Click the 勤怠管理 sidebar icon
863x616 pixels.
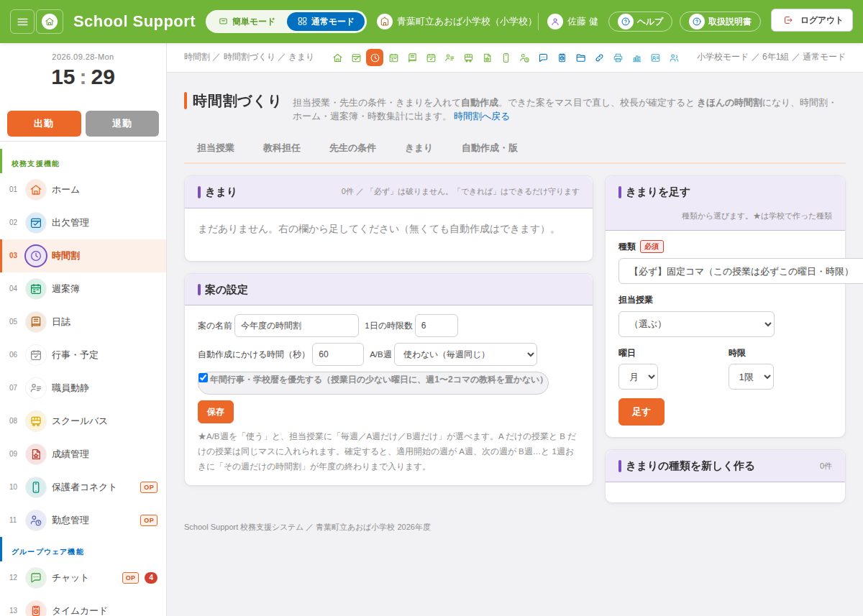(36, 520)
